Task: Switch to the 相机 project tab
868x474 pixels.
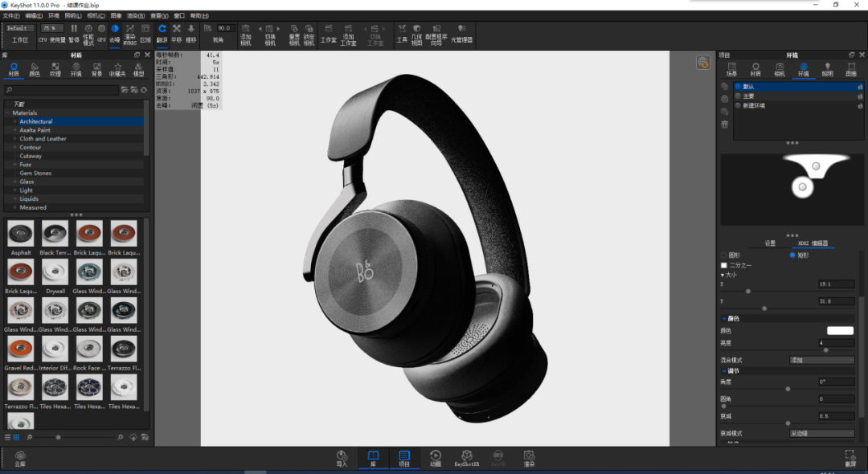Action: click(x=780, y=70)
